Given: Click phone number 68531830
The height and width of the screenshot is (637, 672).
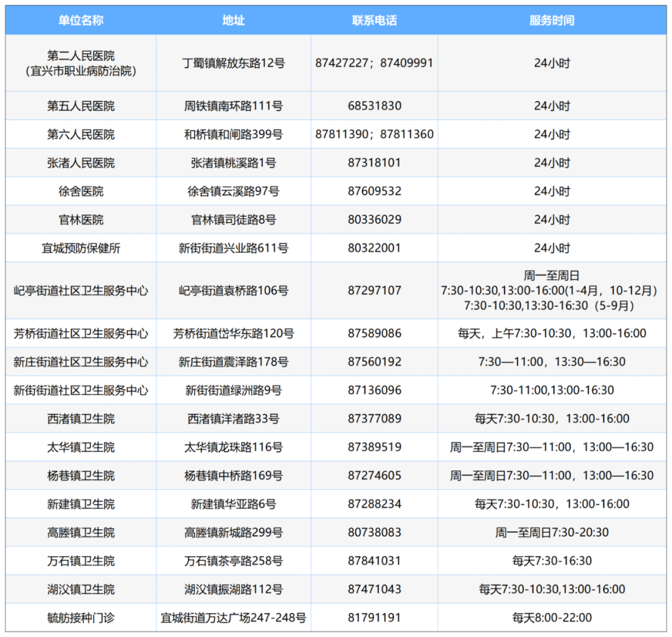Looking at the screenshot, I should point(374,106).
